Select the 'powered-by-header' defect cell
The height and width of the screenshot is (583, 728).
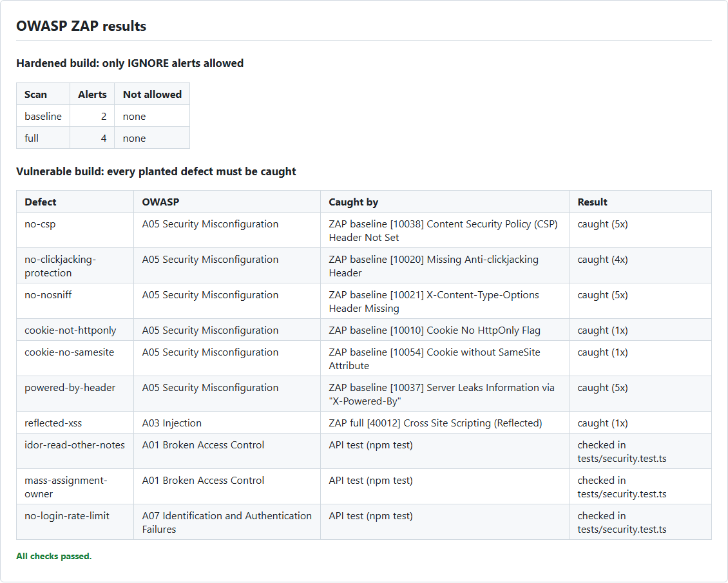pos(75,394)
